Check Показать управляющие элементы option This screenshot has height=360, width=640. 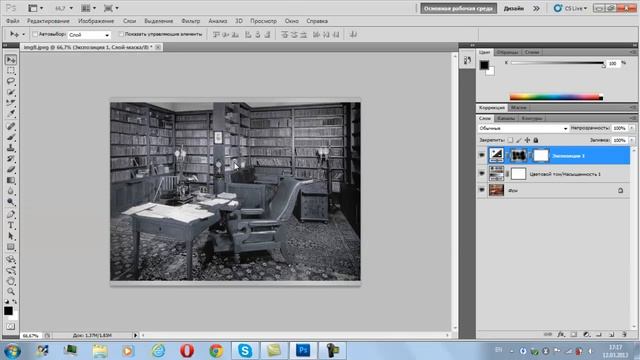click(x=121, y=34)
